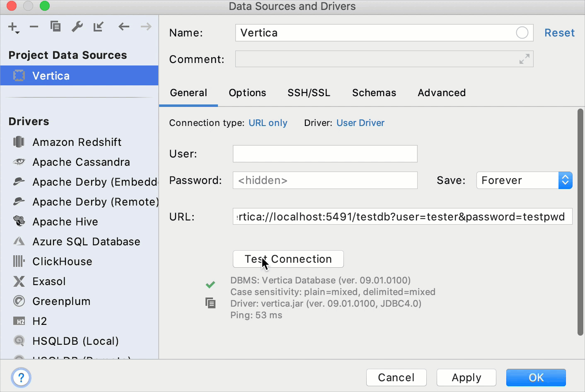Screen dimensions: 585x392
Task: Open the Advanced tab
Action: (442, 93)
